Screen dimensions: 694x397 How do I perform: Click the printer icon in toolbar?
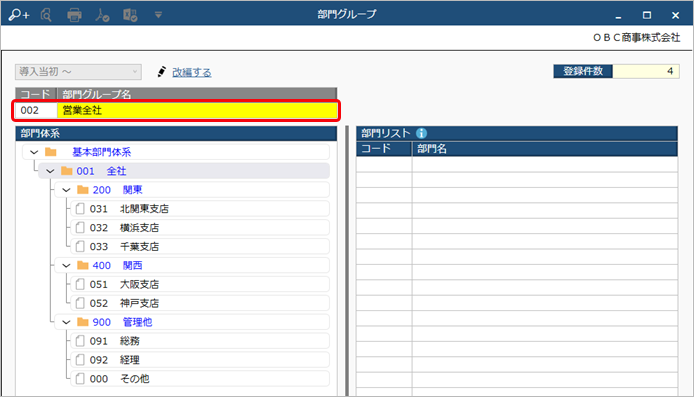tap(74, 15)
